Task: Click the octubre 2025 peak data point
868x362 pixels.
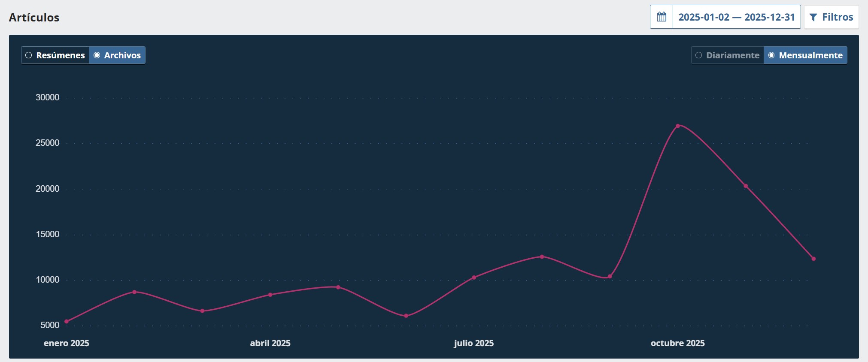Action: coord(678,126)
